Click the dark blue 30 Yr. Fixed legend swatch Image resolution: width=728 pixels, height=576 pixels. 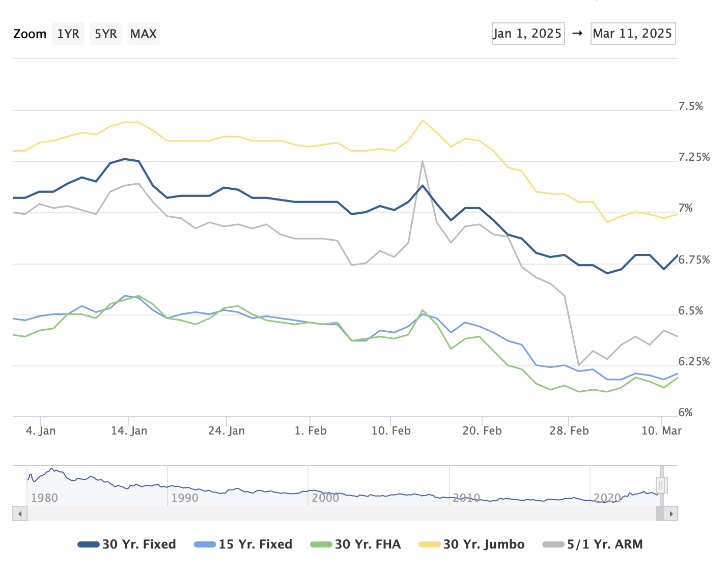(x=89, y=544)
